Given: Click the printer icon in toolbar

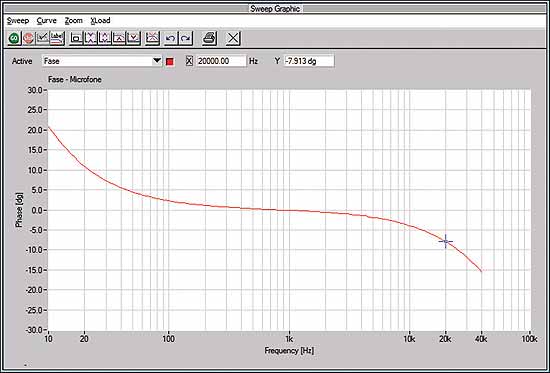Looking at the screenshot, I should click(210, 38).
